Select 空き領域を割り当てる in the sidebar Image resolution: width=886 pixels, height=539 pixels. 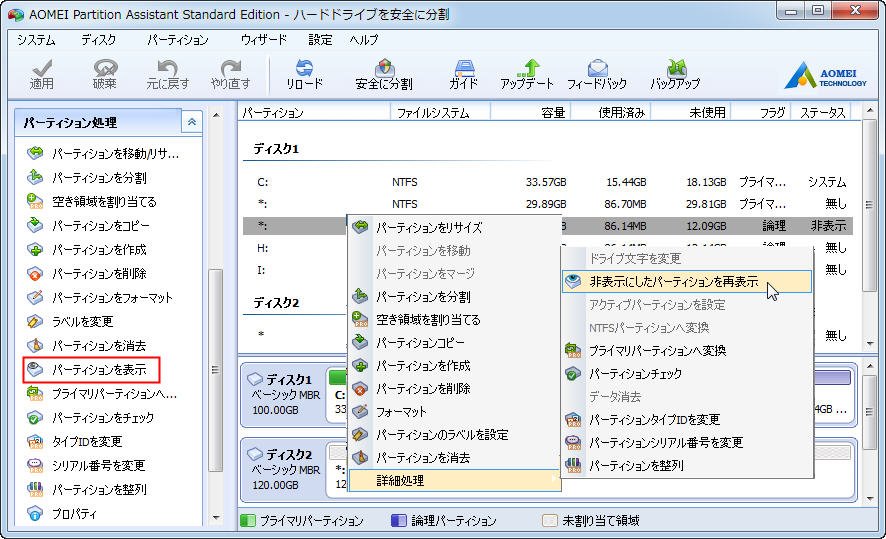(x=92, y=201)
